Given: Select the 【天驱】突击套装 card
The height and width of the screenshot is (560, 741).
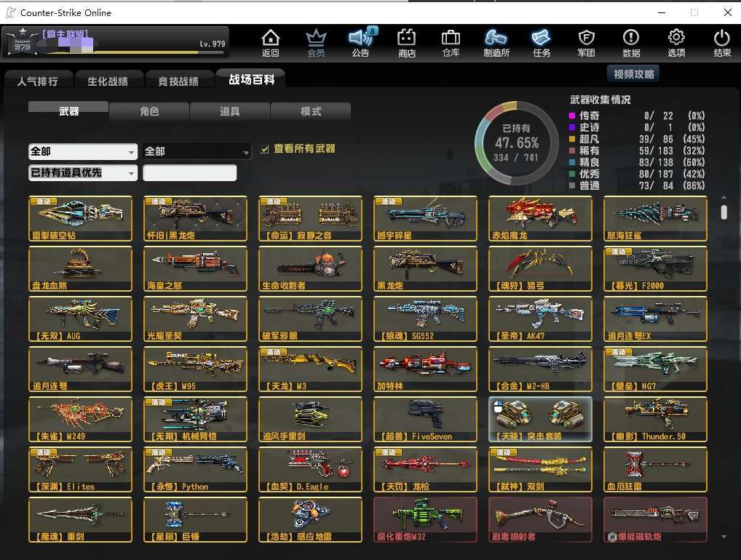Looking at the screenshot, I should click(x=540, y=420).
